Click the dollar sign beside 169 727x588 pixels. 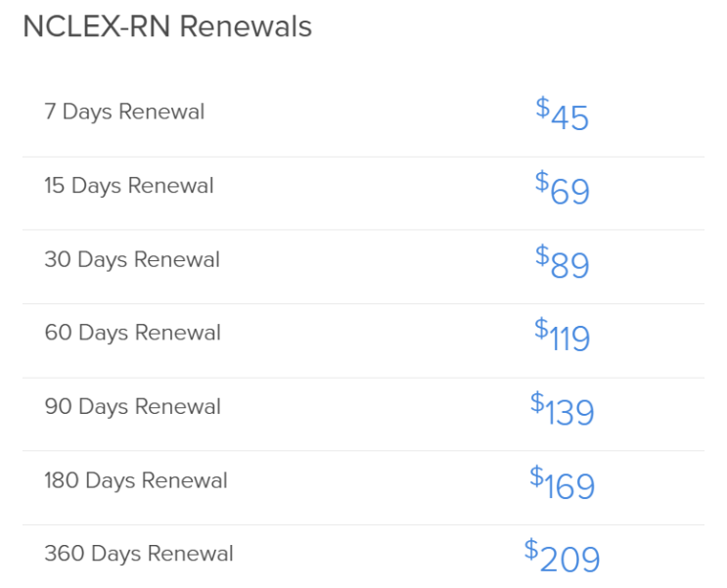tap(536, 475)
